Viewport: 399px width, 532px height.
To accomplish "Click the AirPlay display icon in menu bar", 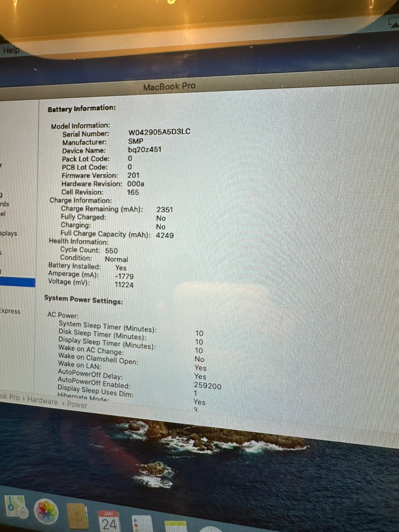I will tap(393, 23).
